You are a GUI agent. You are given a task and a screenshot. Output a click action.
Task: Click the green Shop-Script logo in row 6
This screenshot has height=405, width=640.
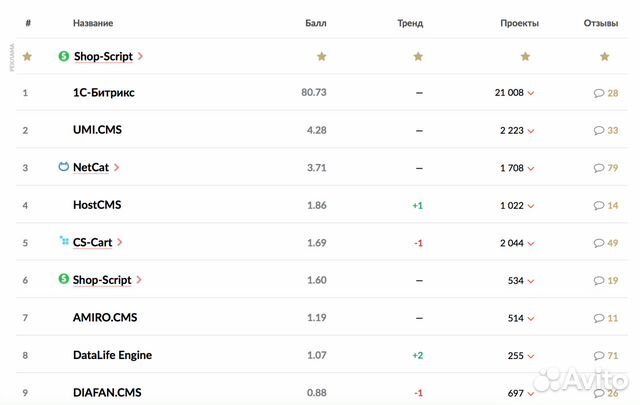(64, 279)
